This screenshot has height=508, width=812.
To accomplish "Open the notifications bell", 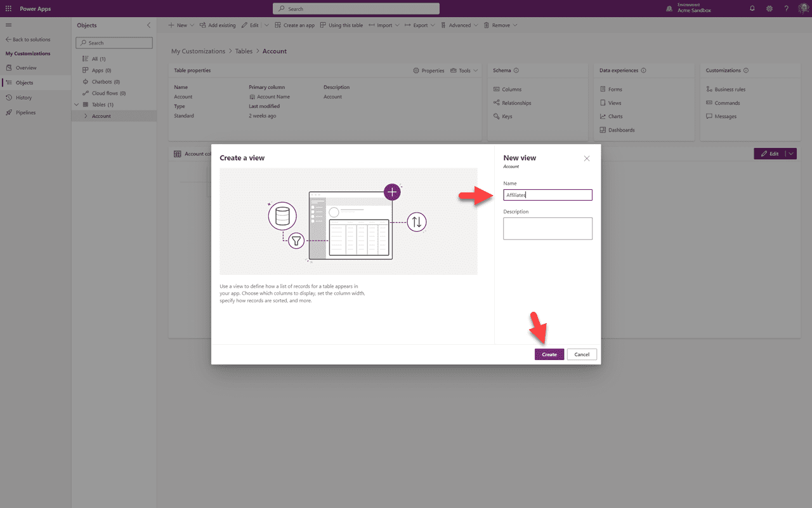I will click(x=751, y=8).
